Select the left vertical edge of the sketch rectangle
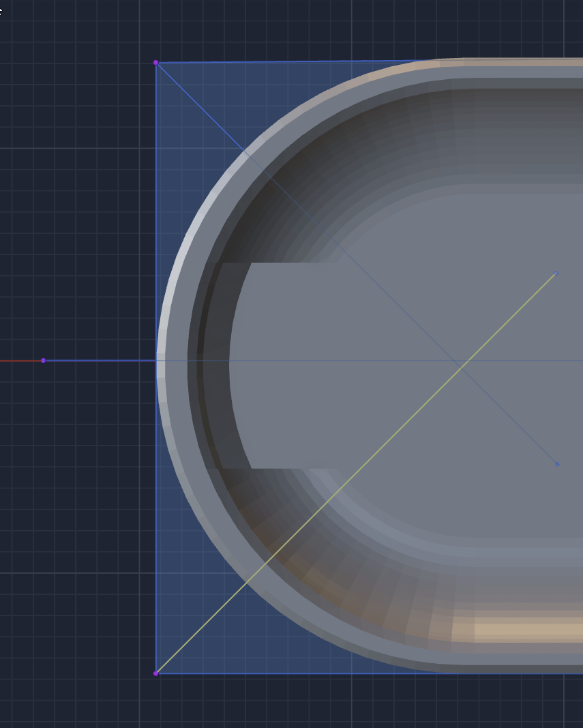Screen dimensions: 583x728 coord(156,205)
